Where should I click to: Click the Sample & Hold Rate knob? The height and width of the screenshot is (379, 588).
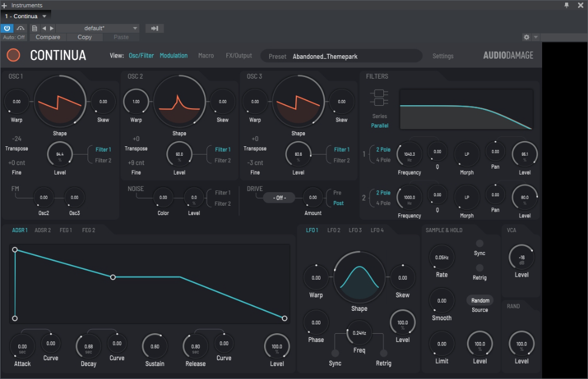[x=442, y=257]
